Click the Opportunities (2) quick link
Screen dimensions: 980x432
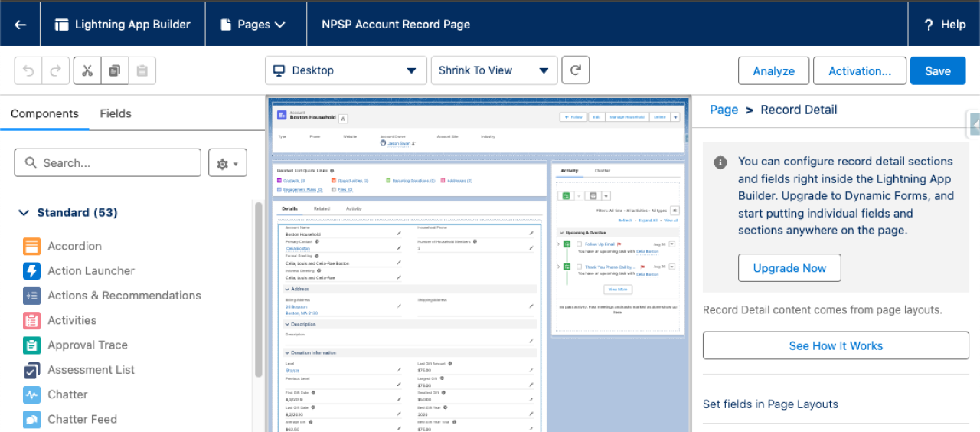(x=352, y=181)
